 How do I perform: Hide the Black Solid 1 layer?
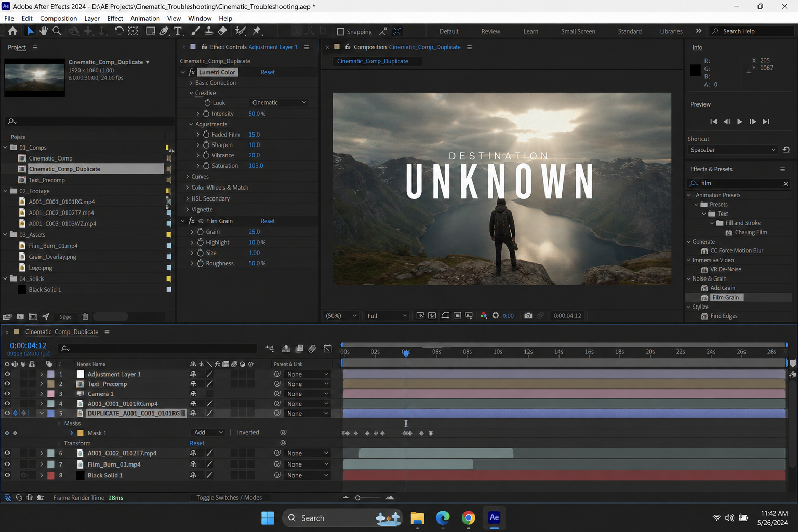point(7,475)
